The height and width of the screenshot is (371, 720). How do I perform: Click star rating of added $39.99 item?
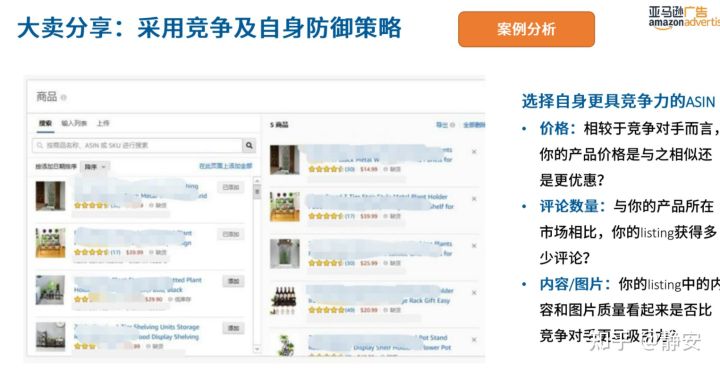point(326,216)
